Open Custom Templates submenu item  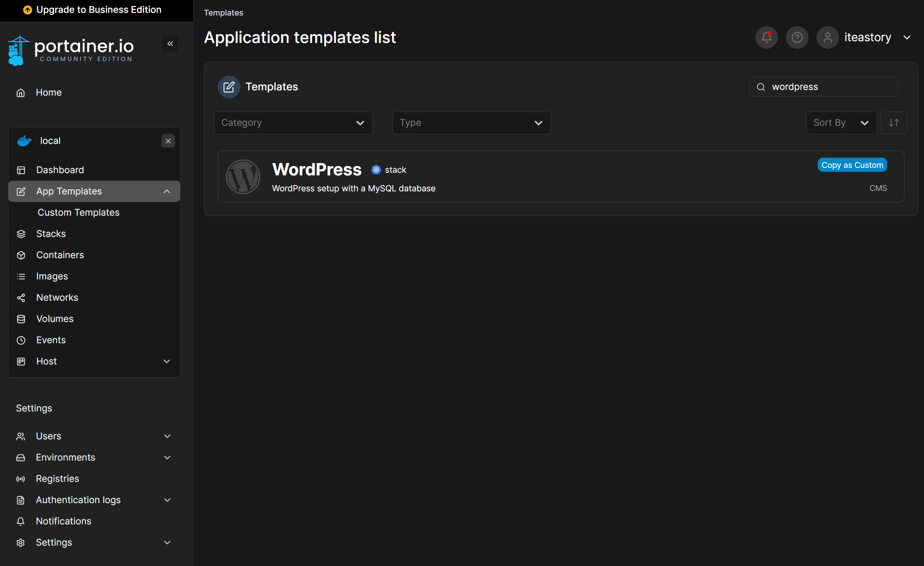[78, 213]
